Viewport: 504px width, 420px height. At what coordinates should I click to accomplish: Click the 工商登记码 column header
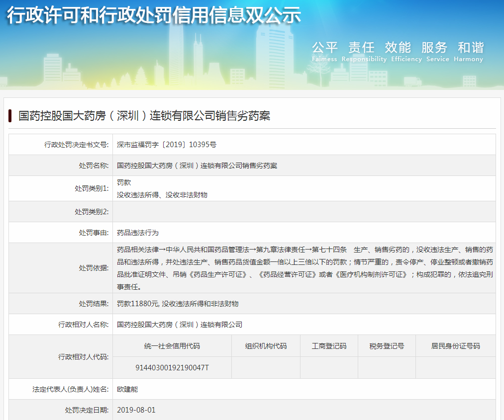pyautogui.click(x=329, y=346)
